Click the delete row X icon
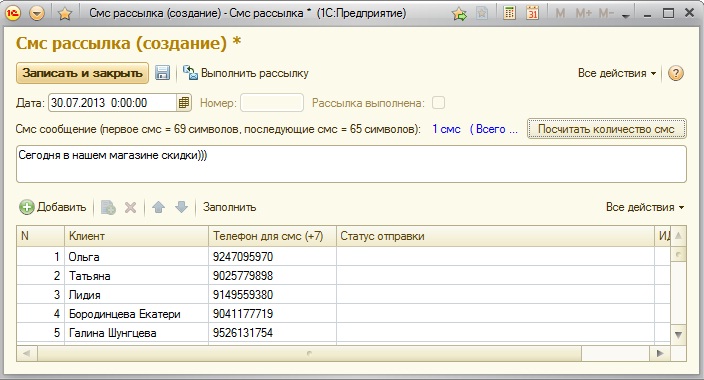The height and width of the screenshot is (380, 704). coord(130,207)
